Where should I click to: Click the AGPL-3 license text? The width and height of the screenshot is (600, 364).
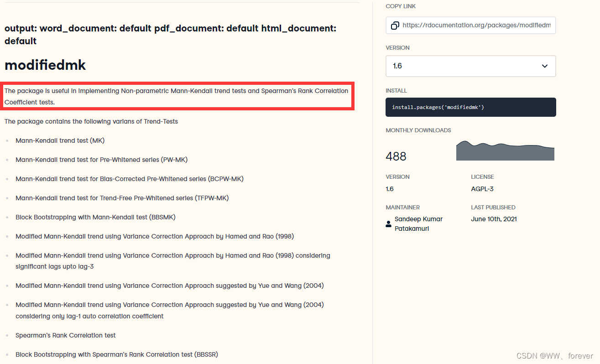coord(482,189)
